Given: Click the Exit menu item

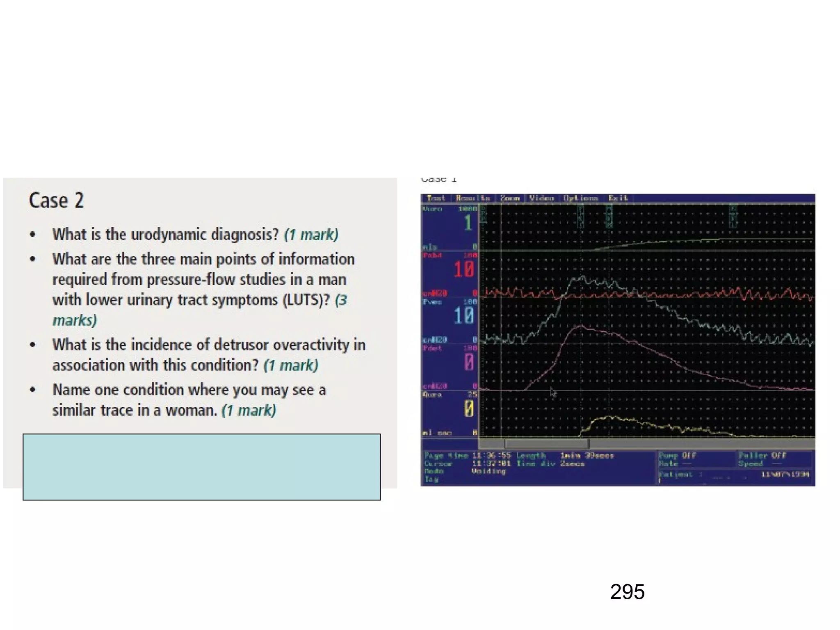Looking at the screenshot, I should coord(618,198).
